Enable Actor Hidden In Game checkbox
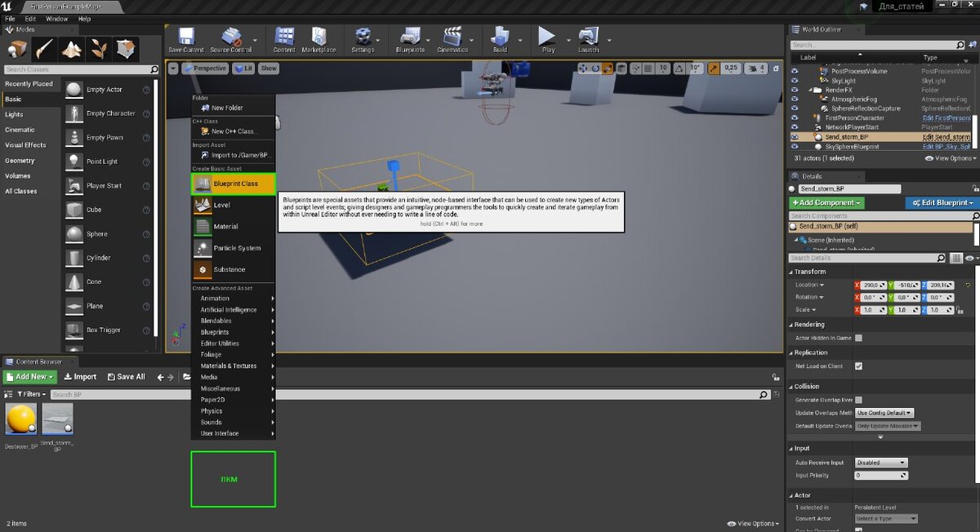Screen dimensions: 980x532 pyautogui.click(x=858, y=338)
